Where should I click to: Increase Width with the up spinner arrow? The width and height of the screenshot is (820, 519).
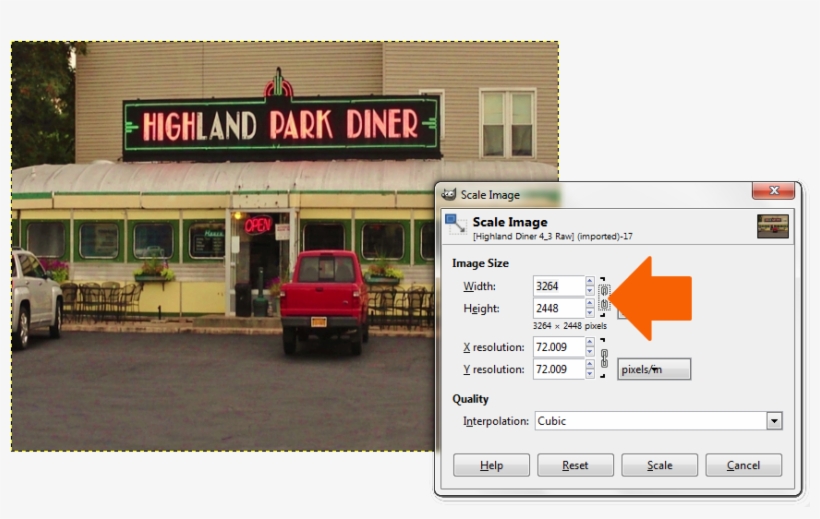pyautogui.click(x=590, y=281)
